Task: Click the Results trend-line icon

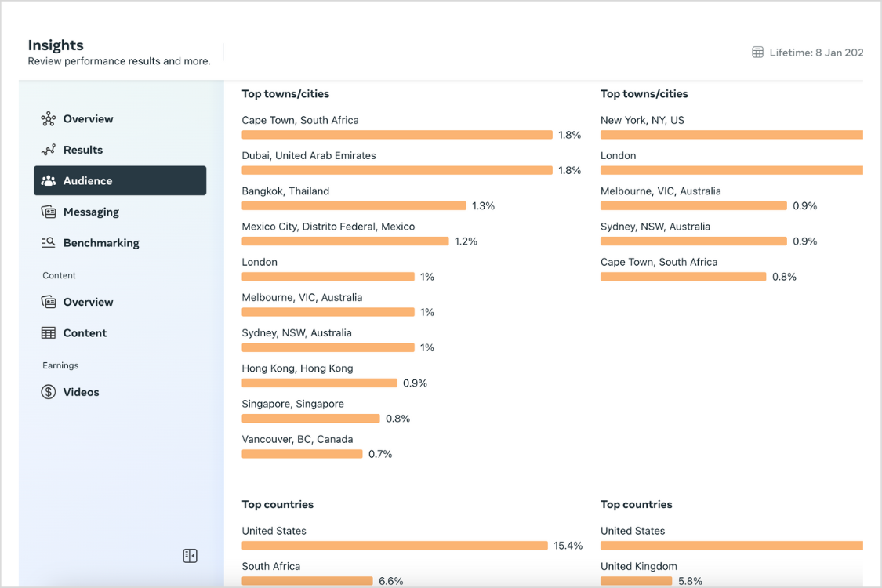Action: pyautogui.click(x=49, y=150)
